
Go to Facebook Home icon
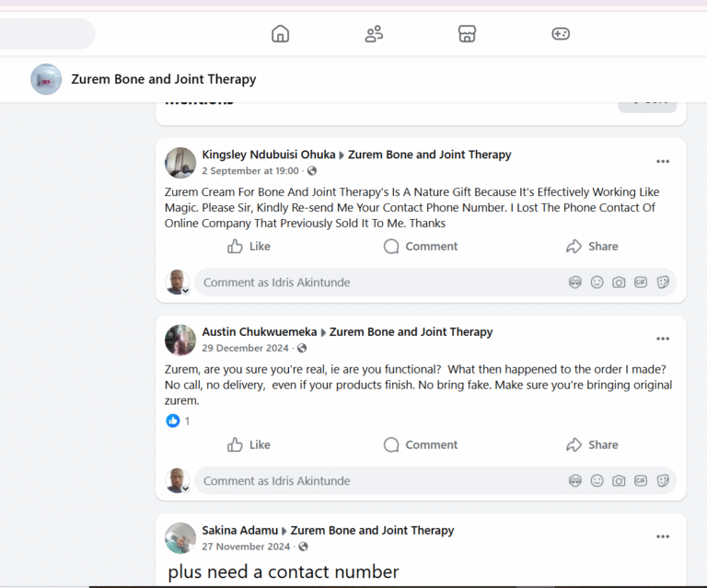(x=281, y=34)
